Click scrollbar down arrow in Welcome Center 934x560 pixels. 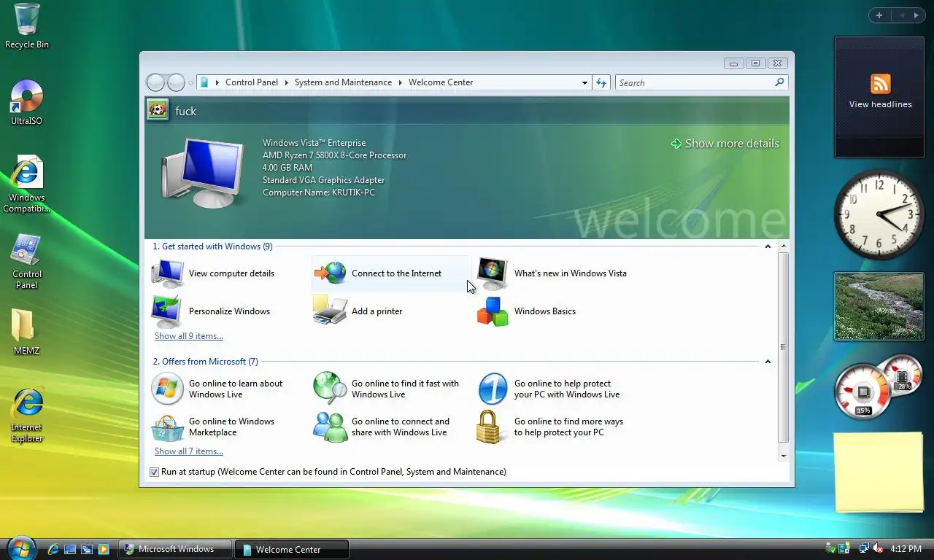[x=784, y=456]
